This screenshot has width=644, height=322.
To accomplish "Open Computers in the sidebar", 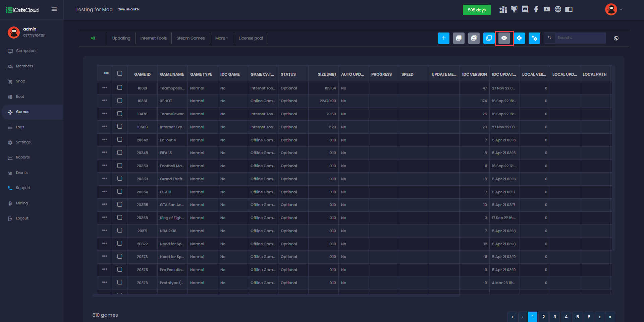I will (26, 51).
